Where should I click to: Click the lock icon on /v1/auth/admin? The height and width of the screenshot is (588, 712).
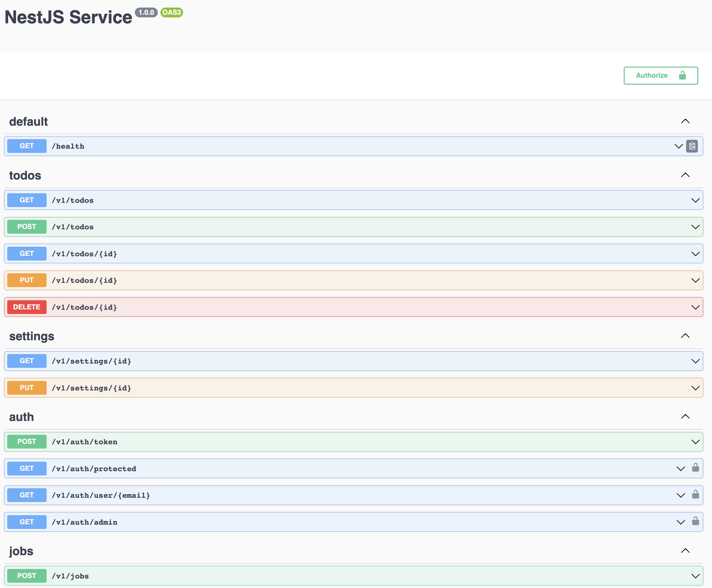click(x=695, y=521)
